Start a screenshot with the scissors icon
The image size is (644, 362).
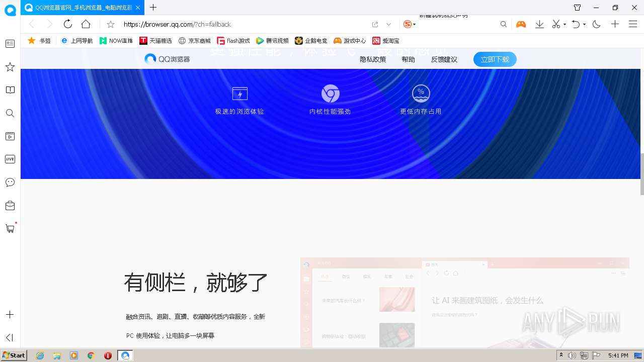point(556,24)
